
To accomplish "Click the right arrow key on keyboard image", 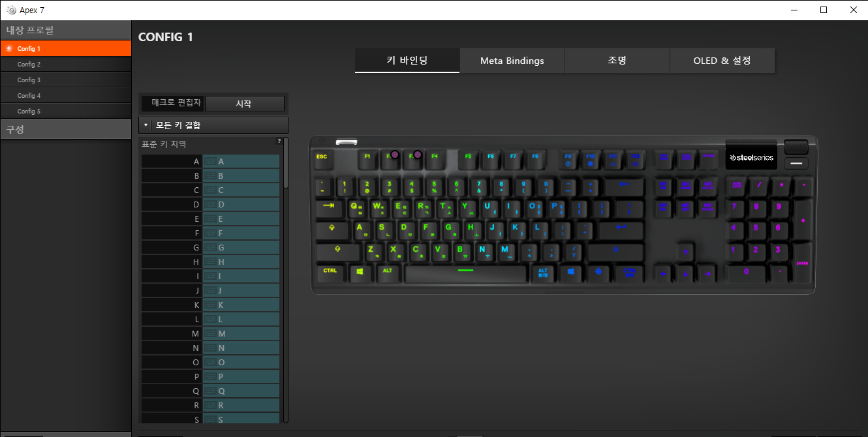I will [707, 273].
